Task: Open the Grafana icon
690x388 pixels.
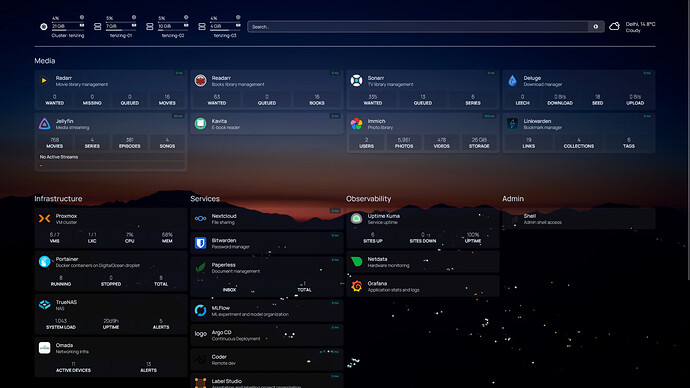Action: [356, 286]
